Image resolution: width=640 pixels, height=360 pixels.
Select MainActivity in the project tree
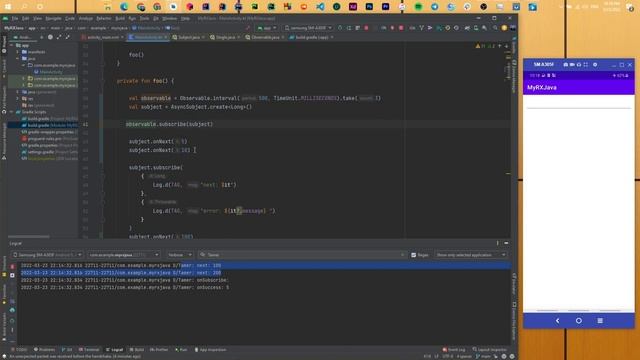[51, 72]
